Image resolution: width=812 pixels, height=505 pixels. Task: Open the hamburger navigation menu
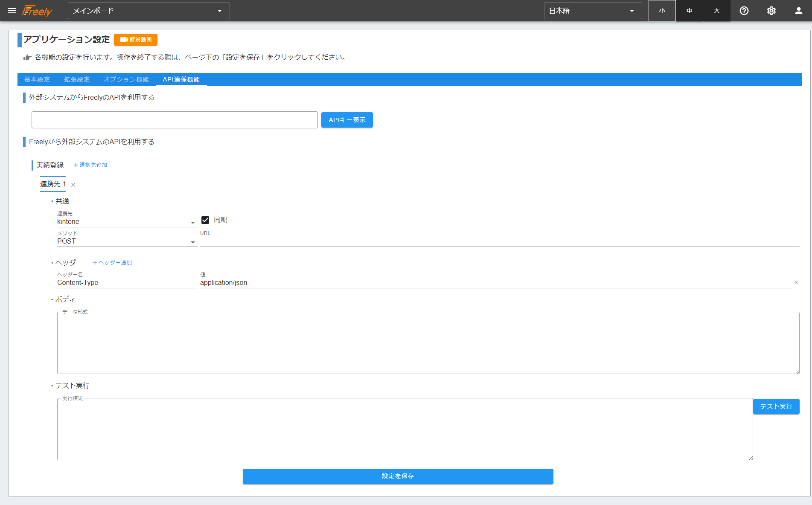12,11
